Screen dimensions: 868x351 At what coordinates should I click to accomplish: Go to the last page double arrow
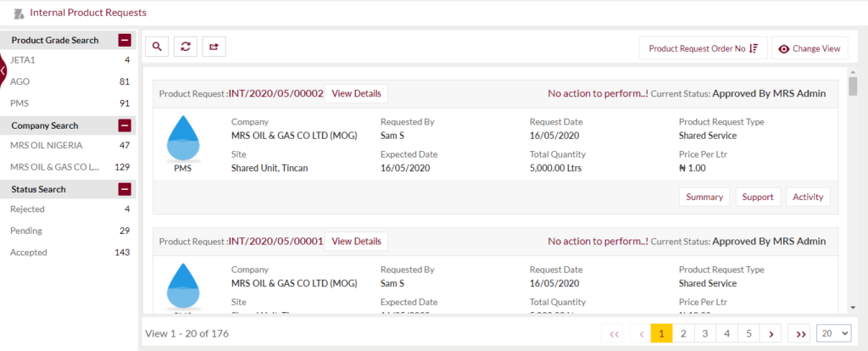(800, 334)
